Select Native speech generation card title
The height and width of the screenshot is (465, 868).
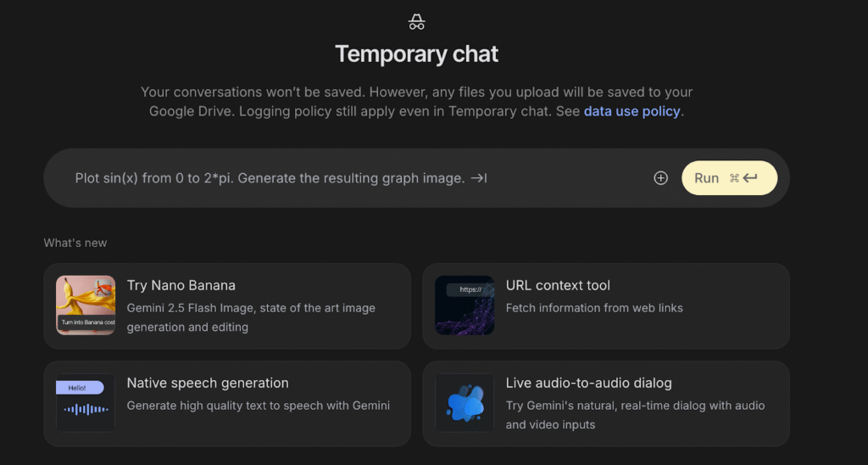click(x=208, y=384)
